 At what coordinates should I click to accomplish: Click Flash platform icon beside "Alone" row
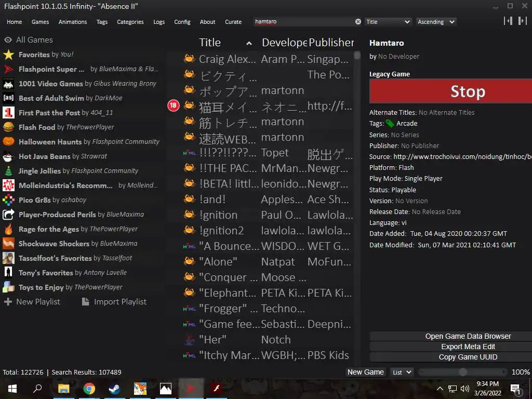point(189,261)
